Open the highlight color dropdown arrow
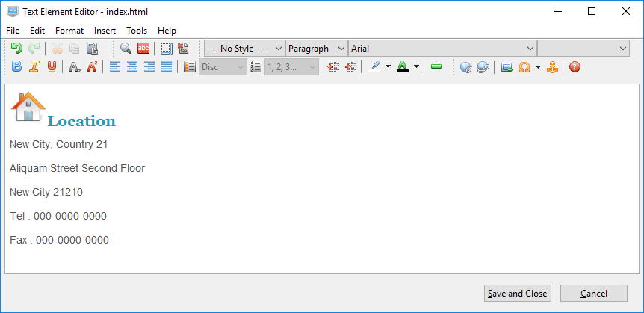644x313 pixels. tap(388, 67)
